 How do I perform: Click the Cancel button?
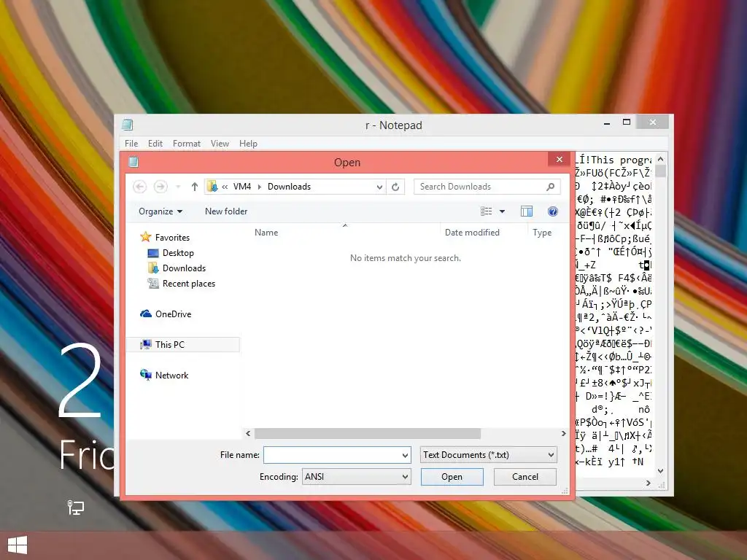pos(525,477)
